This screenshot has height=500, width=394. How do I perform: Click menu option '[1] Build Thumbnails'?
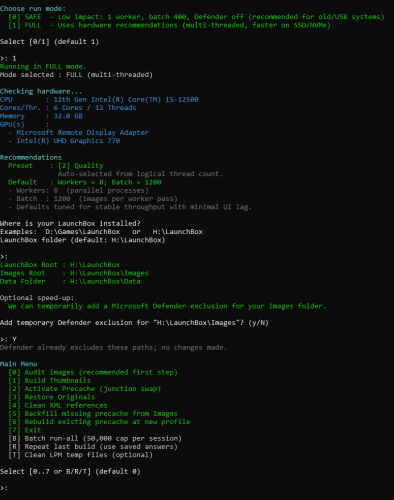(x=49, y=380)
